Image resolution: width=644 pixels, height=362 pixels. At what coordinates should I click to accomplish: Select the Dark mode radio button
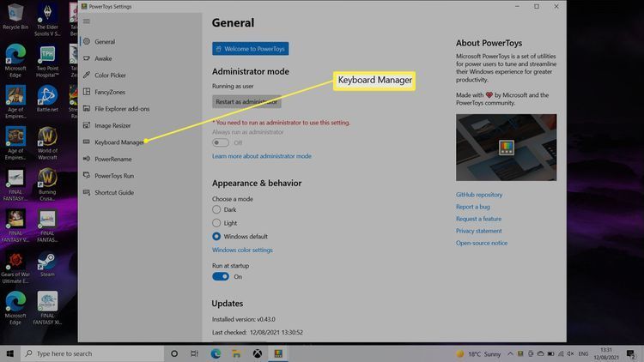(x=216, y=209)
